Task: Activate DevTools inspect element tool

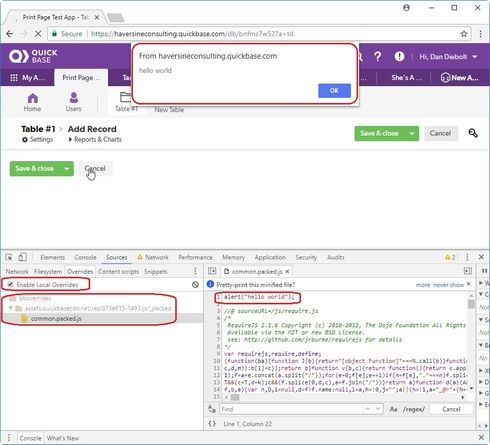Action: pyautogui.click(x=9, y=257)
